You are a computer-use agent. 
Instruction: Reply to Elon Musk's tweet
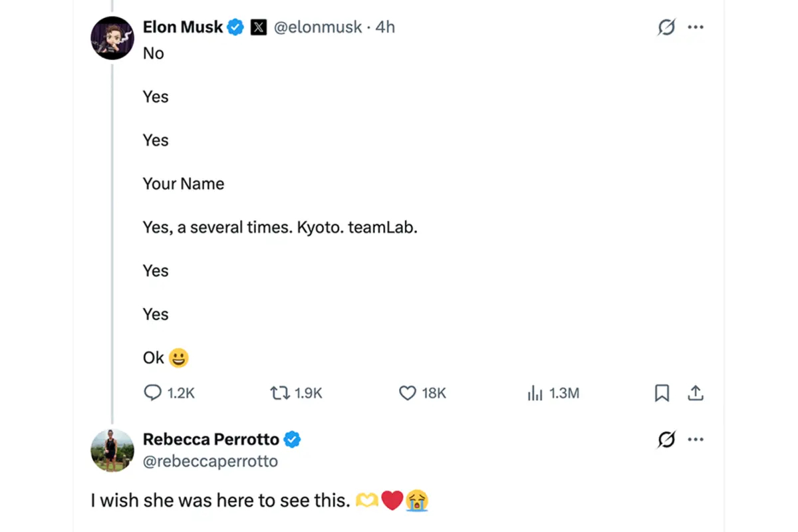[153, 393]
